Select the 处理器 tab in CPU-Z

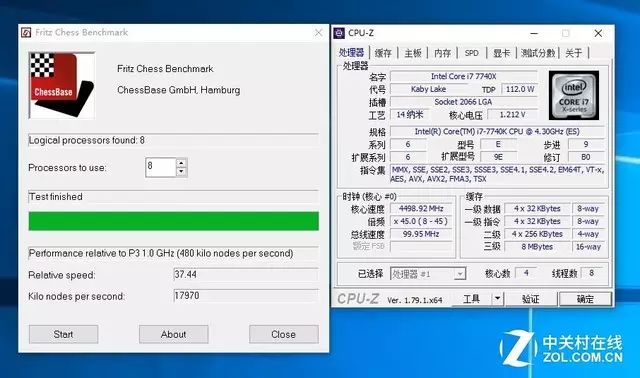(351, 53)
